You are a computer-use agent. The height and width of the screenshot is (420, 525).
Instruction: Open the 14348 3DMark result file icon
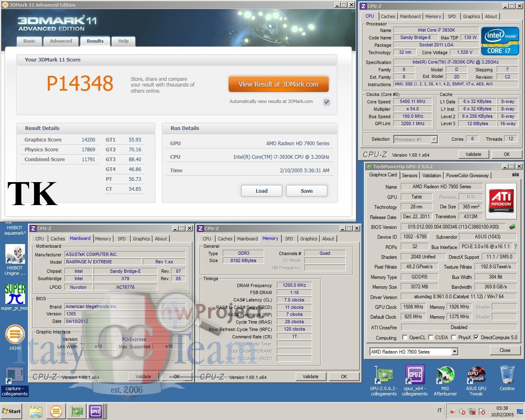click(15, 337)
